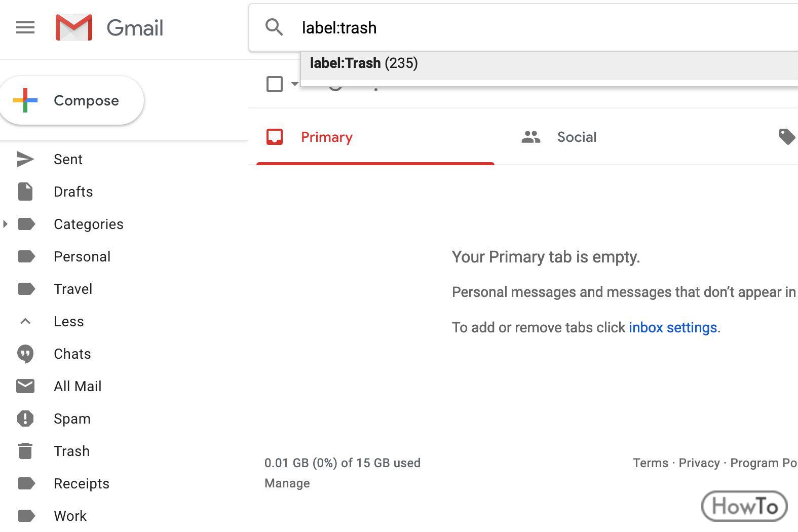
Task: Tick the select-all messages checkbox
Action: (275, 84)
